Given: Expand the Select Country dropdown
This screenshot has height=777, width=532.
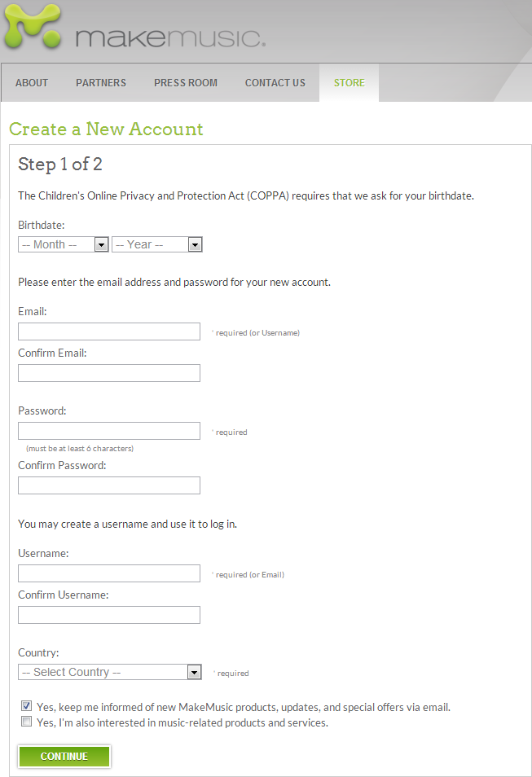Looking at the screenshot, I should (109, 672).
